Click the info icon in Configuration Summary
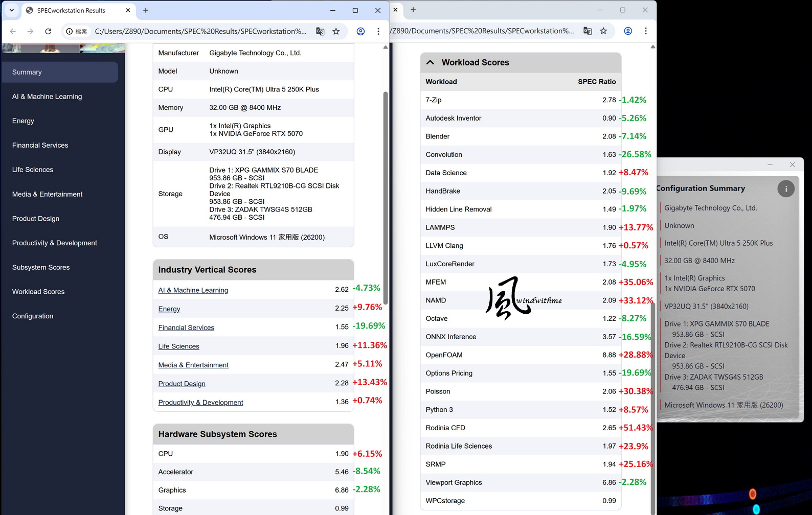Screen dimensions: 812x515 786,189
